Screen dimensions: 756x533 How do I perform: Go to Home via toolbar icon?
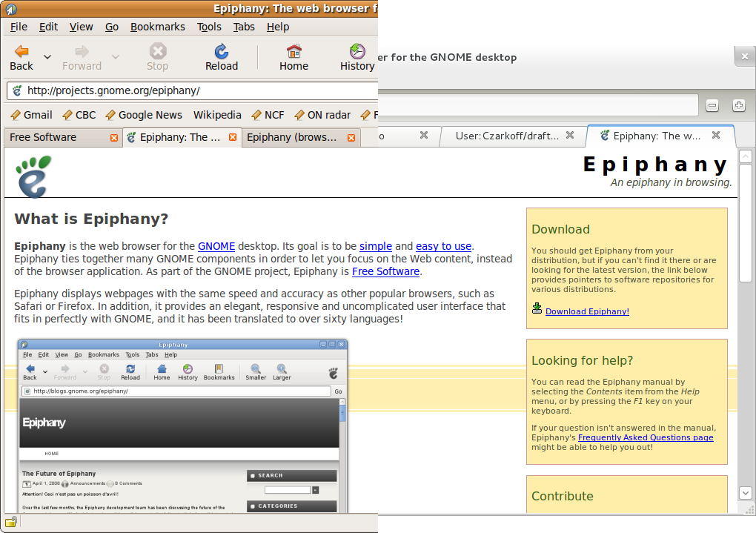tap(294, 51)
